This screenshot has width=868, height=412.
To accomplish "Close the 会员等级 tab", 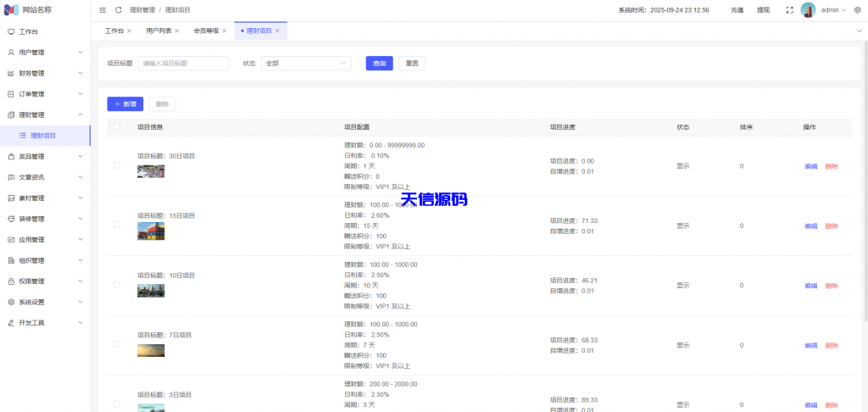I will 225,31.
